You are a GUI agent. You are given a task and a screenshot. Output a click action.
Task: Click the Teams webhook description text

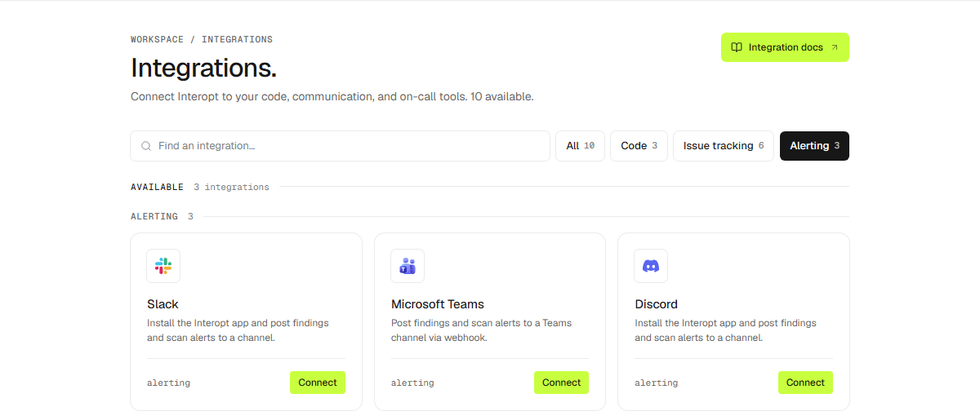(x=482, y=330)
